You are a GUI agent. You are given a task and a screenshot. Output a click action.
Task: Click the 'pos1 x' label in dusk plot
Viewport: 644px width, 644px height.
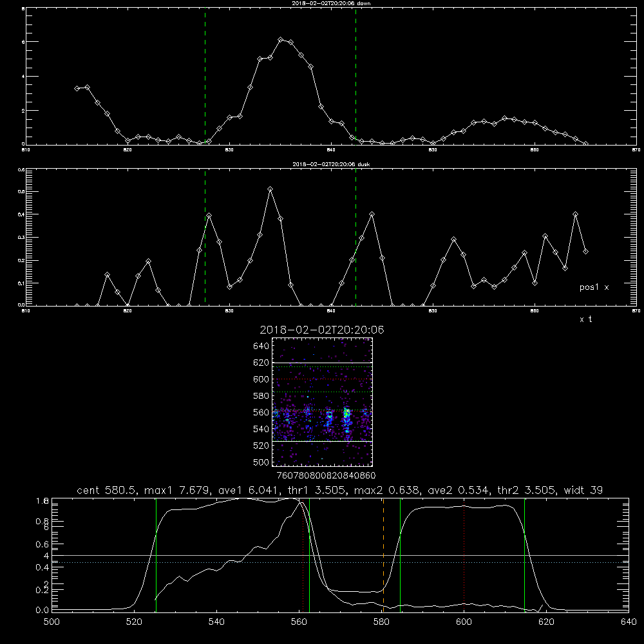click(x=594, y=287)
